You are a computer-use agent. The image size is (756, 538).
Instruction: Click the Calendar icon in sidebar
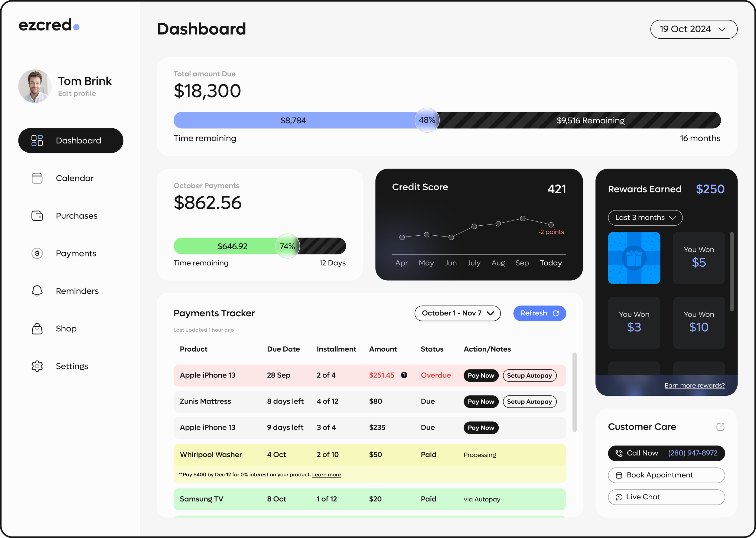pos(37,178)
